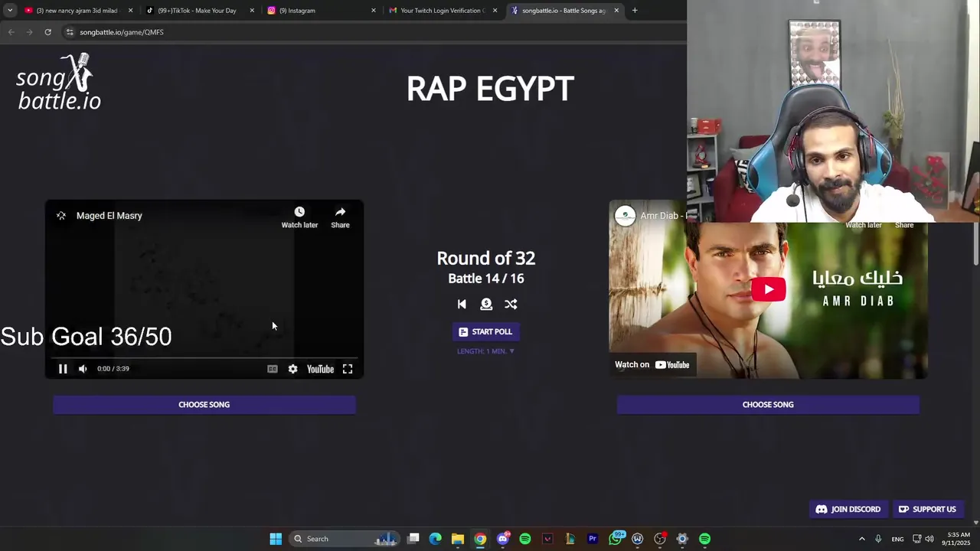This screenshot has width=980, height=551.
Task: Open a new browser tab
Action: tap(635, 11)
